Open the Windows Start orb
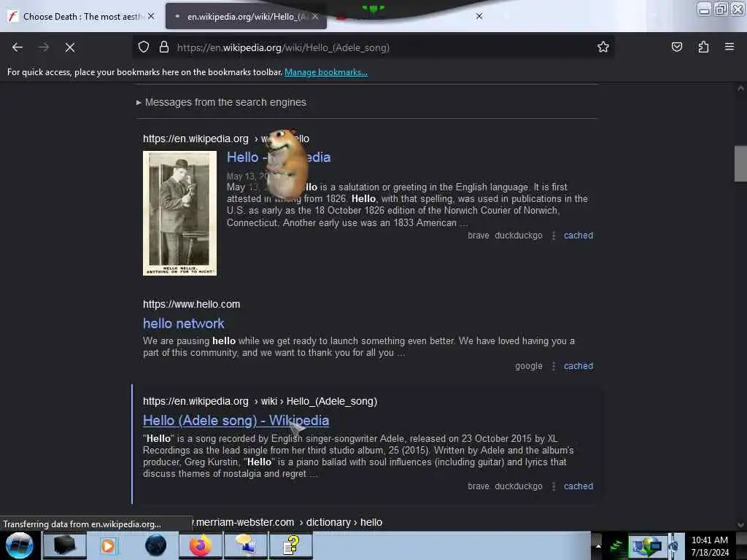Image resolution: width=747 pixels, height=560 pixels. pos(20,545)
